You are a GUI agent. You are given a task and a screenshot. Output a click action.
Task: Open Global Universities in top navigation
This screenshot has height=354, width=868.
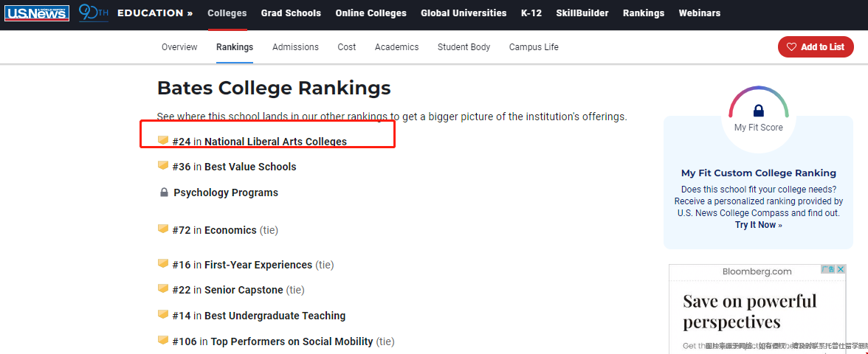pyautogui.click(x=464, y=13)
